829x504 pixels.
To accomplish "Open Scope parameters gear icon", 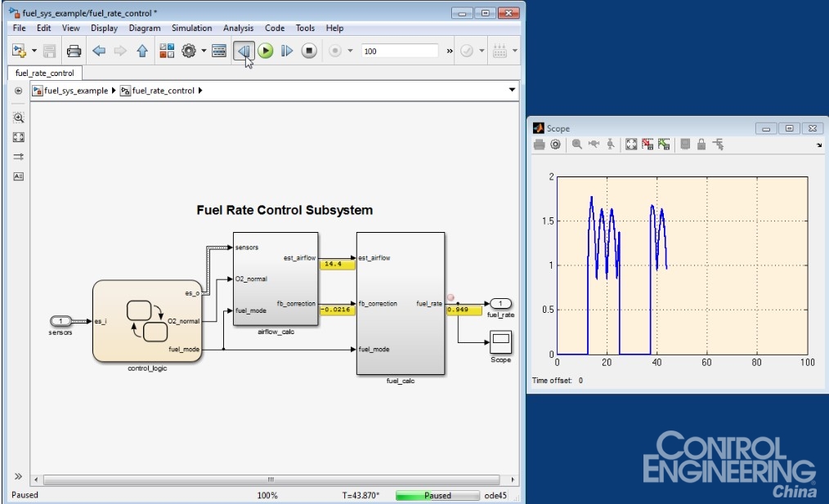I will point(556,145).
